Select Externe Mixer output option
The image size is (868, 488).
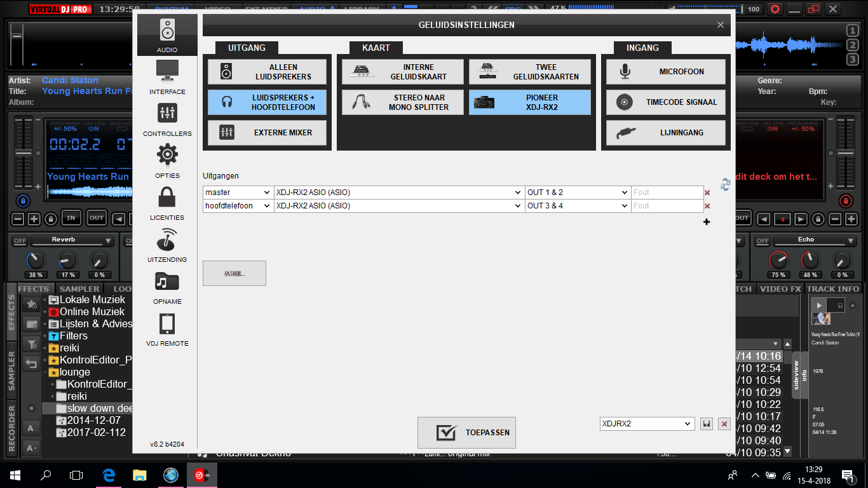pyautogui.click(x=267, y=133)
